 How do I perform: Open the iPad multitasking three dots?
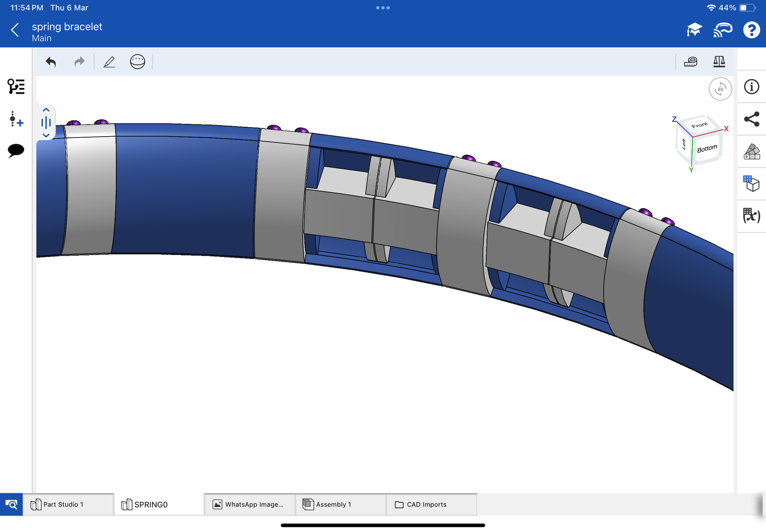point(383,8)
